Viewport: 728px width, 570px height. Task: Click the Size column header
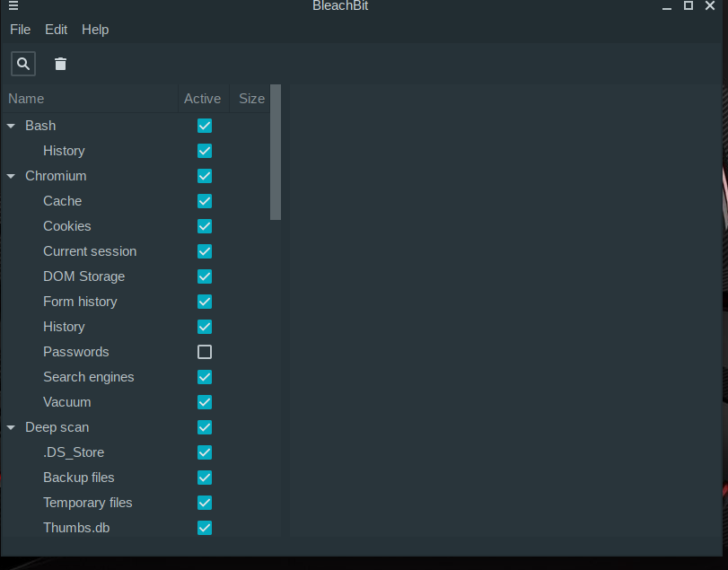pyautogui.click(x=250, y=99)
